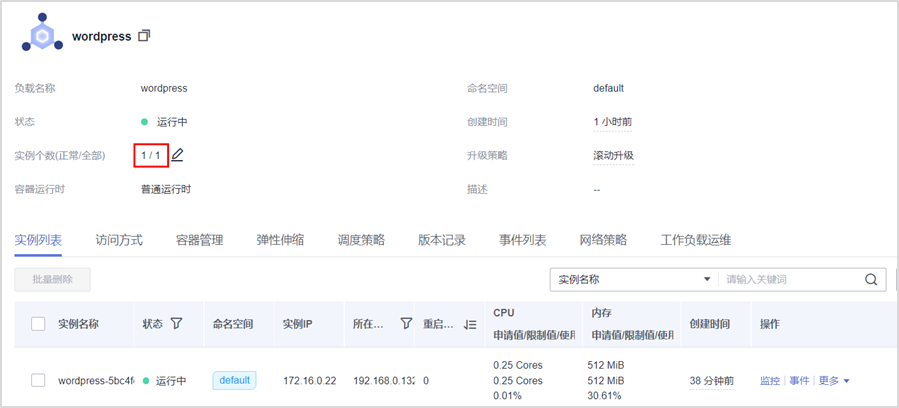The image size is (899, 408).
Task: Open 事件 link in the instance row
Action: point(799,381)
